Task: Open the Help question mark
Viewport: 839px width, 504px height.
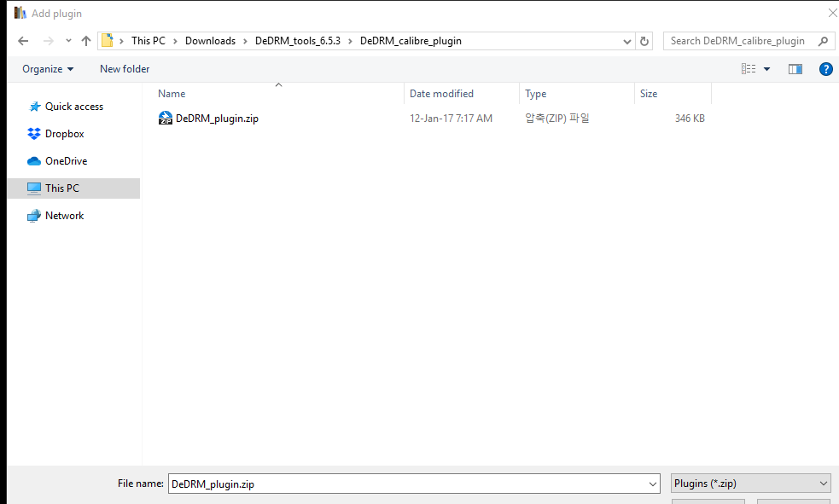Action: point(825,69)
